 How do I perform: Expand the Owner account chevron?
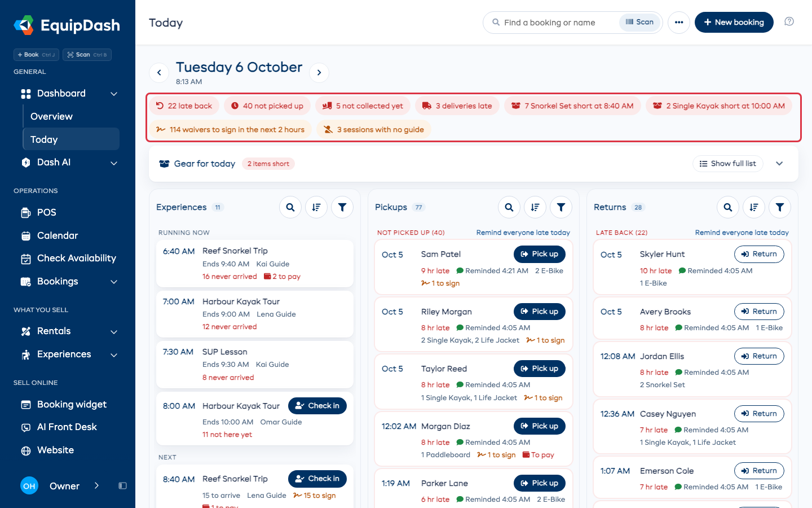96,485
